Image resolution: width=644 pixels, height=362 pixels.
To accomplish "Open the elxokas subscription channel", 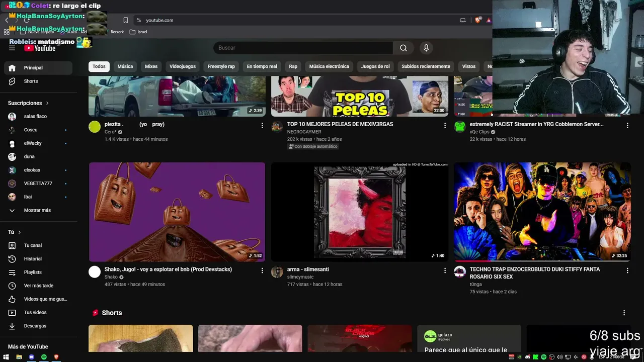I will tap(38, 170).
